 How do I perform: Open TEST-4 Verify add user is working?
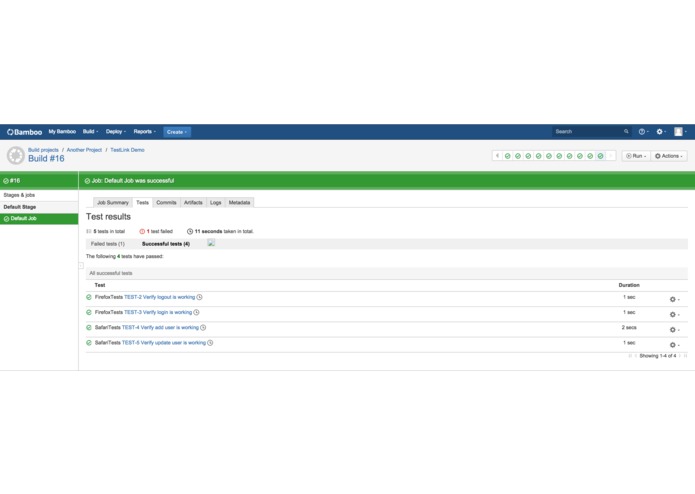click(160, 327)
